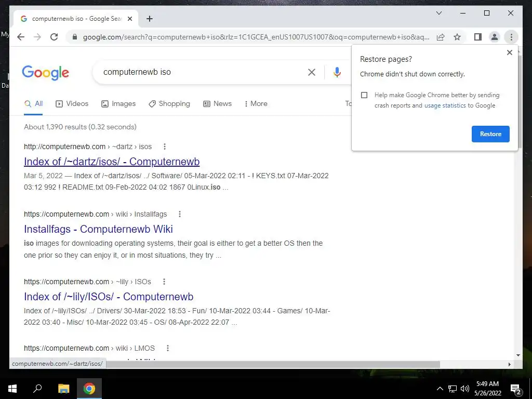The image size is (532, 399).
Task: Open Windows taskbar search
Action: click(37, 389)
